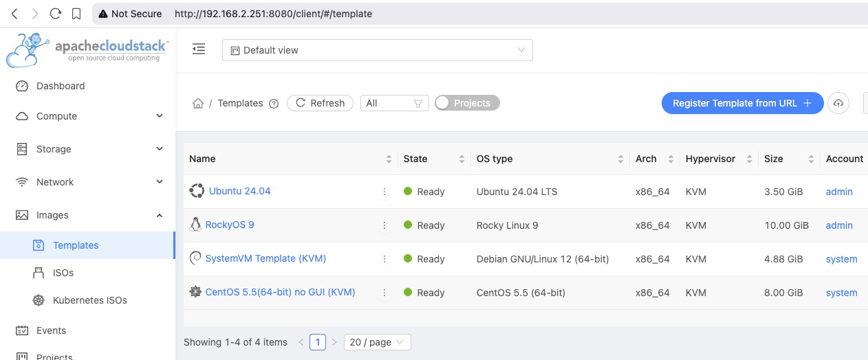This screenshot has width=868, height=360.
Task: Go to page 1 in pagination
Action: tap(317, 342)
